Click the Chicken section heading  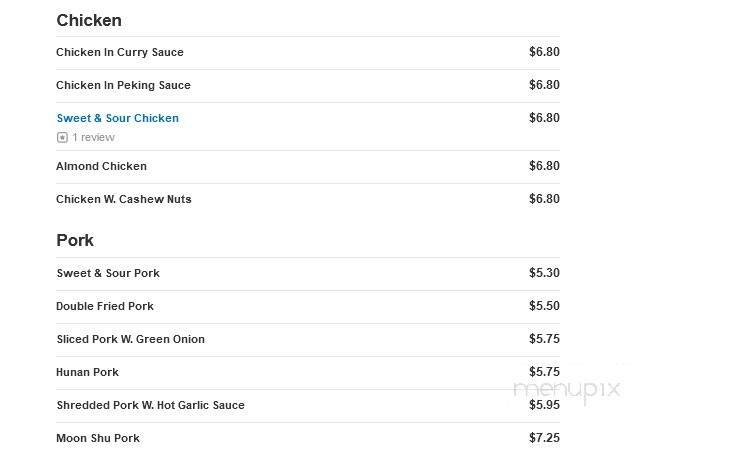pos(89,20)
